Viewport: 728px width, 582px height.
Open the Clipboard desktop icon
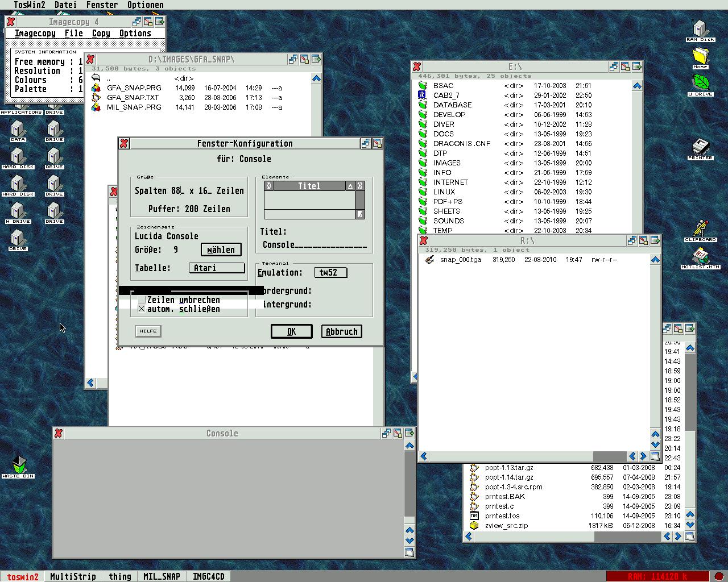click(x=700, y=228)
